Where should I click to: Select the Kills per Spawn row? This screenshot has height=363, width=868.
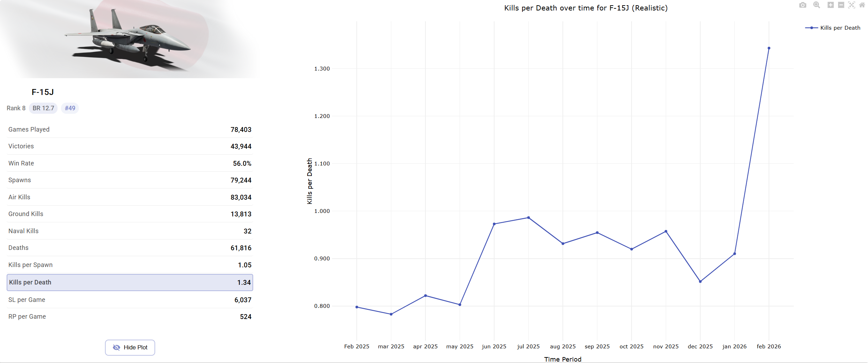tap(130, 265)
